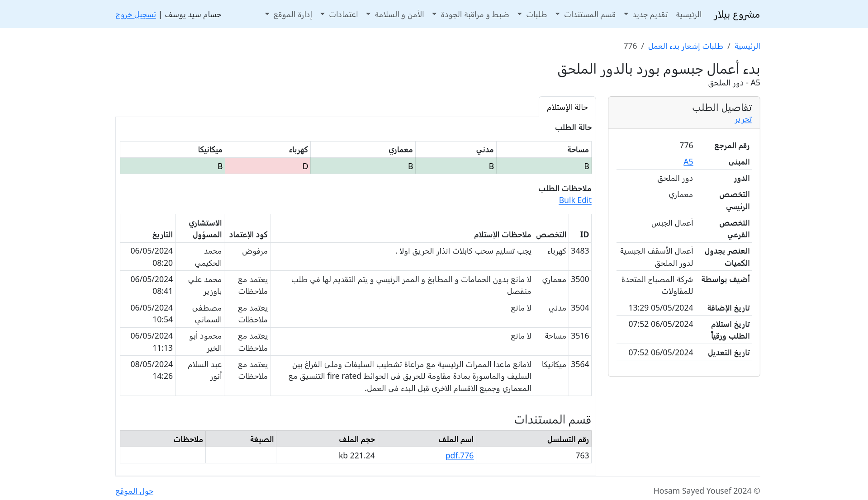Download the pdf.776 file
This screenshot has height=500, width=868.
[459, 455]
